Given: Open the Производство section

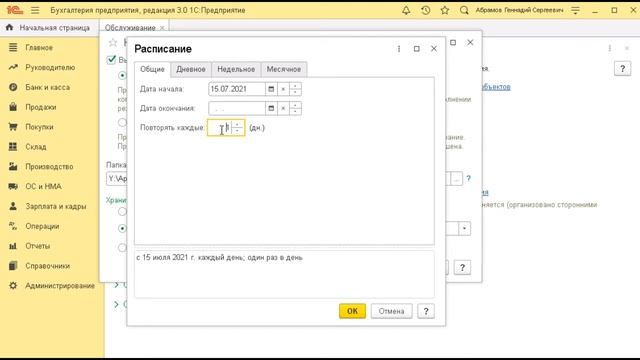Looking at the screenshot, I should [49, 167].
